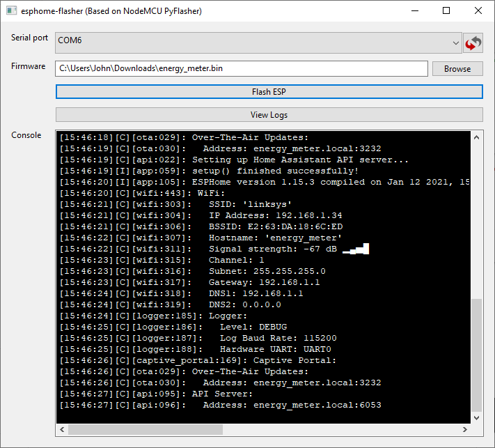
Task: Click the "API Server:" log line
Action: pyautogui.click(x=156, y=394)
